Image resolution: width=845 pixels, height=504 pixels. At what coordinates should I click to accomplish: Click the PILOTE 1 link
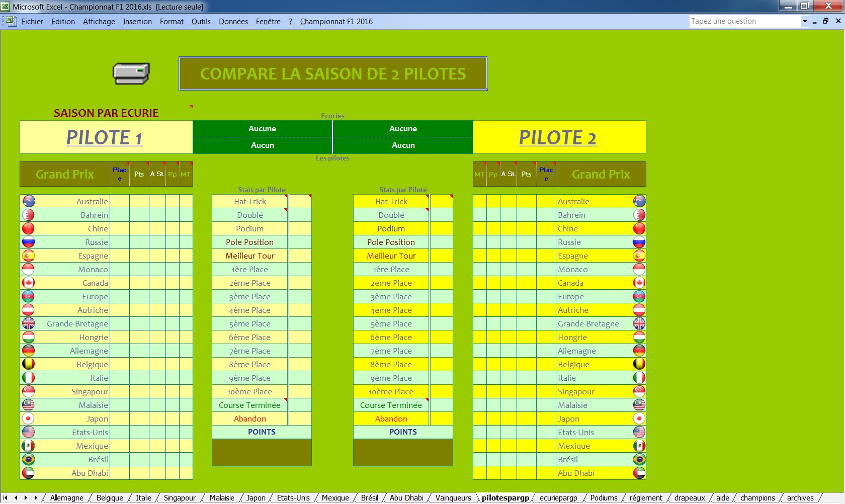click(104, 137)
